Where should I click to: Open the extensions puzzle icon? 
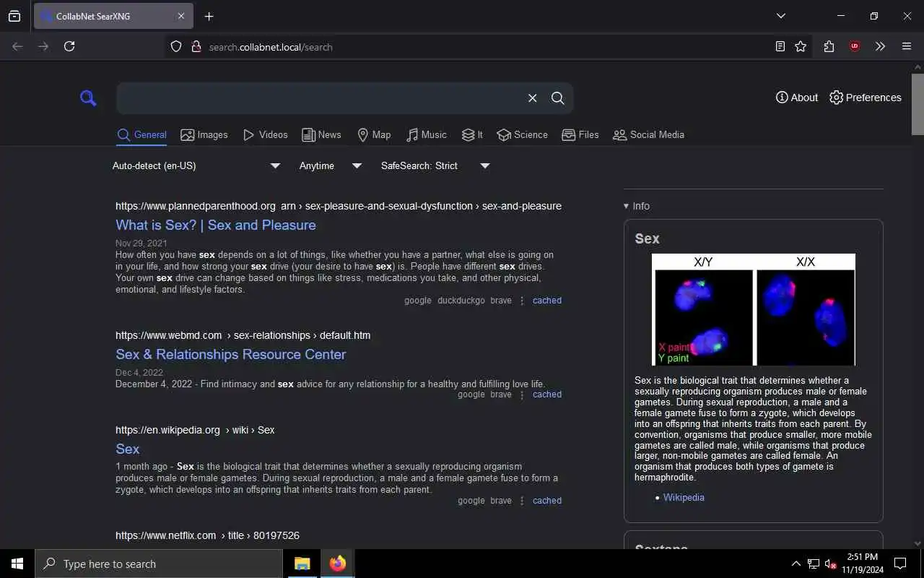(x=829, y=46)
